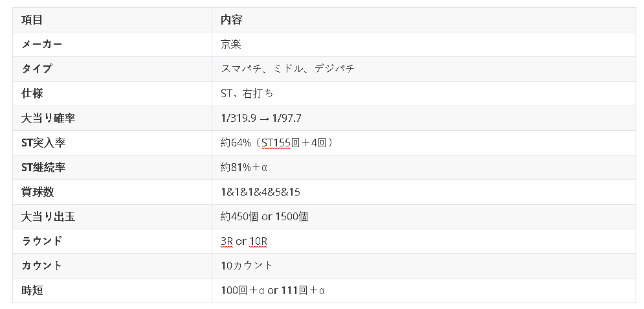This screenshot has height=309, width=644.
Task: Click the underlined 10R text
Action: [258, 242]
